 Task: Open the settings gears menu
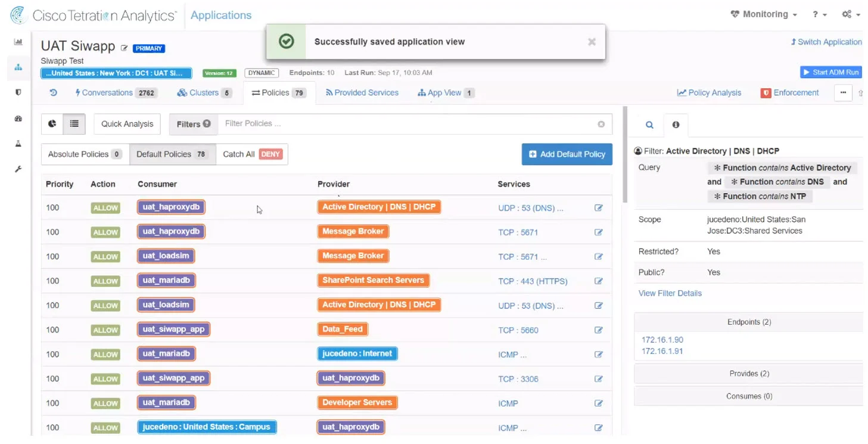[851, 14]
